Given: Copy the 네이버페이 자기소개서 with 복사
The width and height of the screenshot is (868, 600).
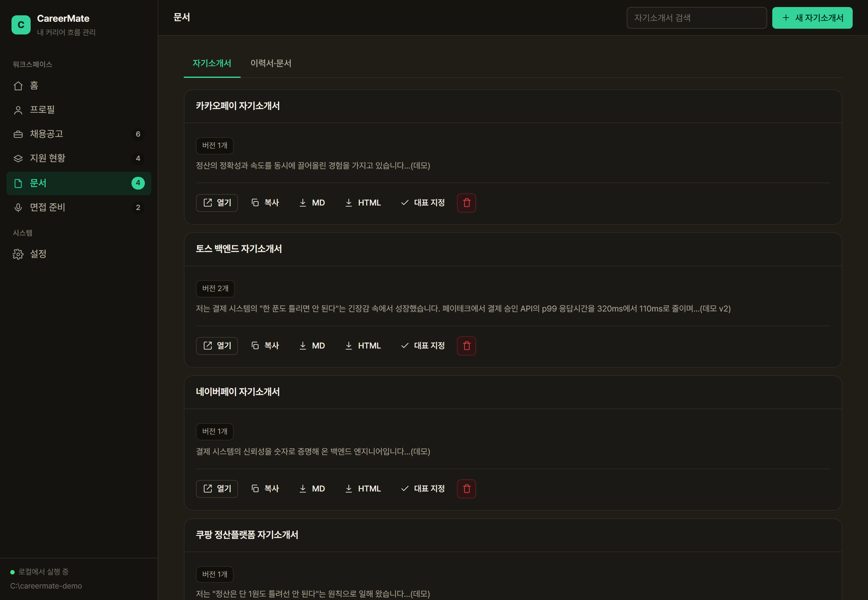Looking at the screenshot, I should (265, 488).
